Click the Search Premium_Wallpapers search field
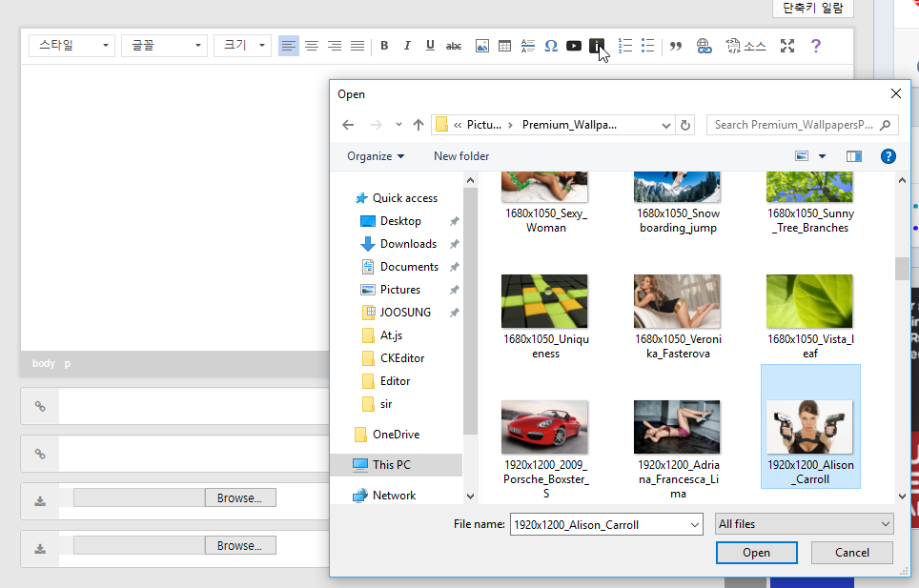Image resolution: width=919 pixels, height=588 pixels. click(793, 125)
